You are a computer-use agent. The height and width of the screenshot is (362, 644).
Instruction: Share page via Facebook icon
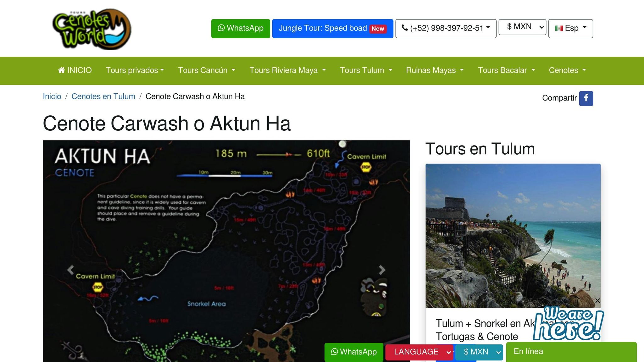(586, 98)
